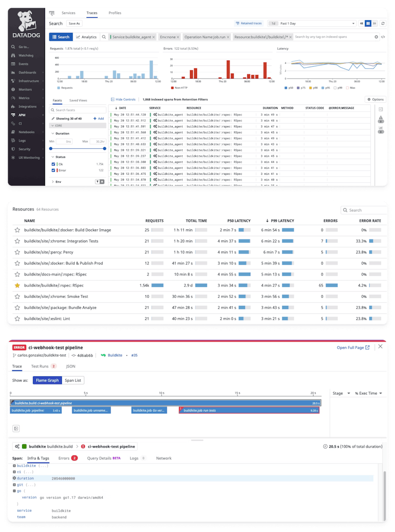Star the eslint: Lint resource
Screen dimensions: 395x532
(x=17, y=319)
